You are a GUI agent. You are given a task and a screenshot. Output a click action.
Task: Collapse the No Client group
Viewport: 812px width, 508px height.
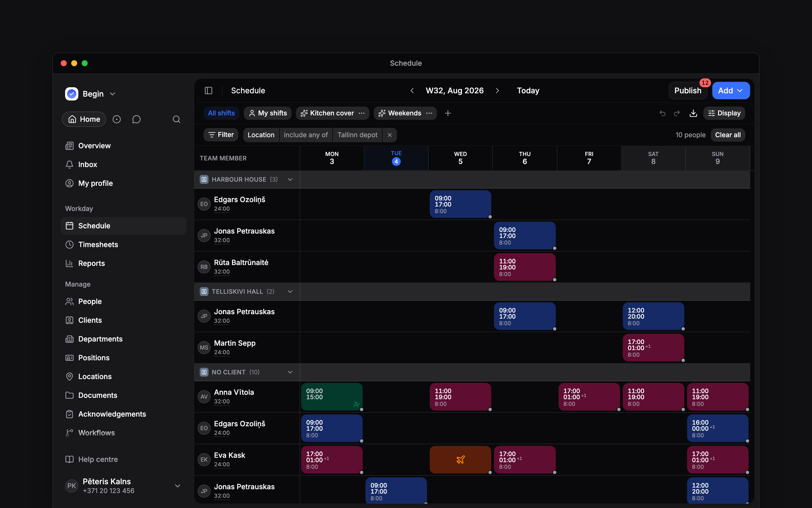[290, 372]
